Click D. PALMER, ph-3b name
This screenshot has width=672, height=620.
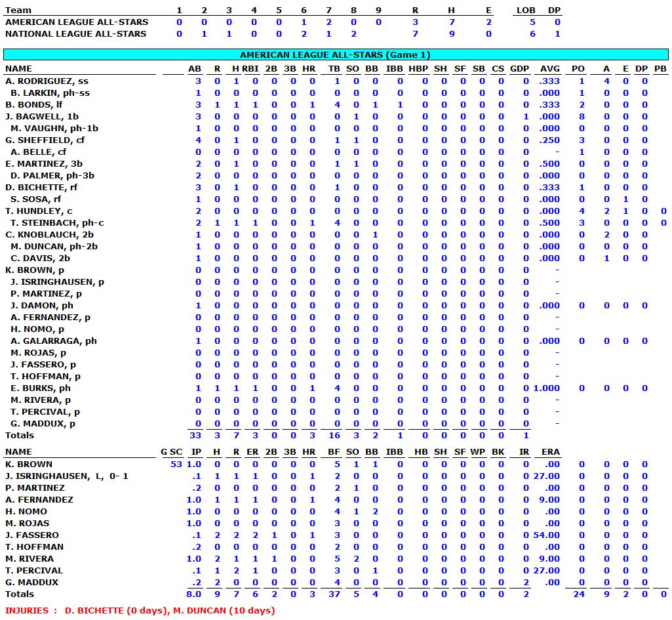pos(52,175)
